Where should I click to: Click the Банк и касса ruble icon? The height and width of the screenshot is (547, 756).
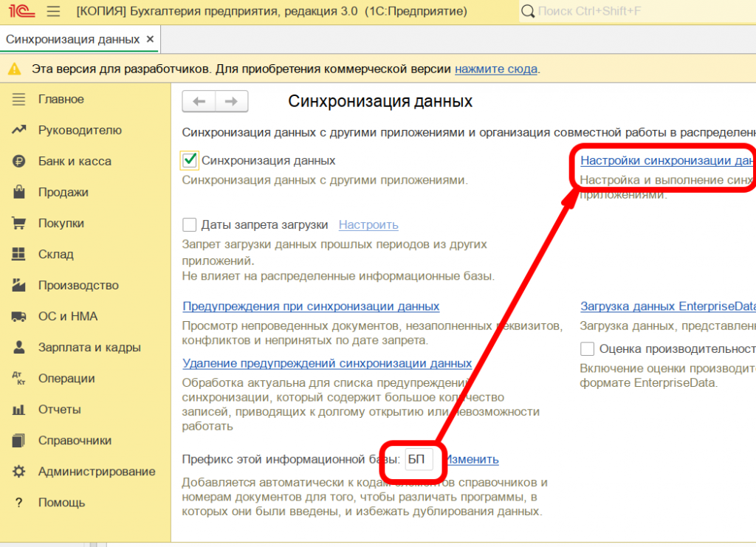(x=18, y=162)
